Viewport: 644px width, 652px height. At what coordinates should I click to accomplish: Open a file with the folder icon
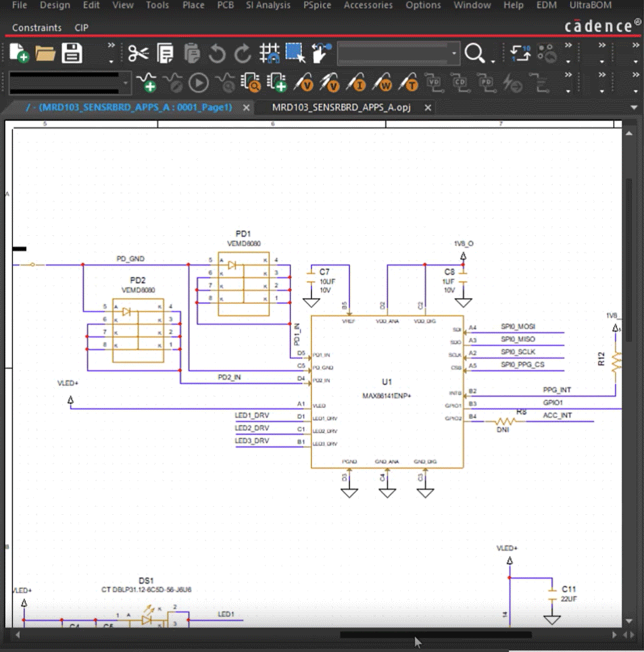coord(45,53)
